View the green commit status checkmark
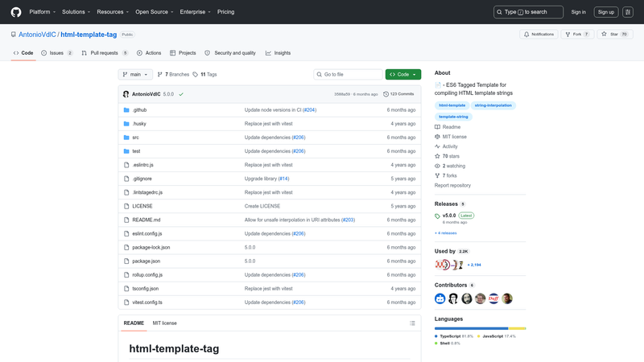This screenshot has height=362, width=644. [181, 94]
